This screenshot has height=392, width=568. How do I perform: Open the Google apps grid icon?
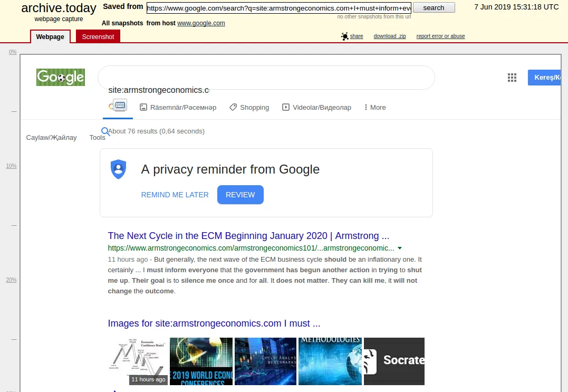click(512, 78)
